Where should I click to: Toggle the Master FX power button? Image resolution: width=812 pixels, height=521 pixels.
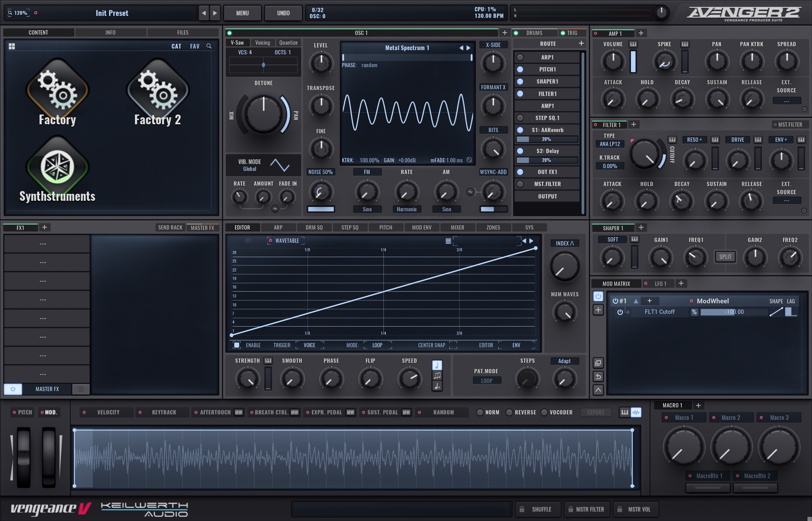point(13,389)
